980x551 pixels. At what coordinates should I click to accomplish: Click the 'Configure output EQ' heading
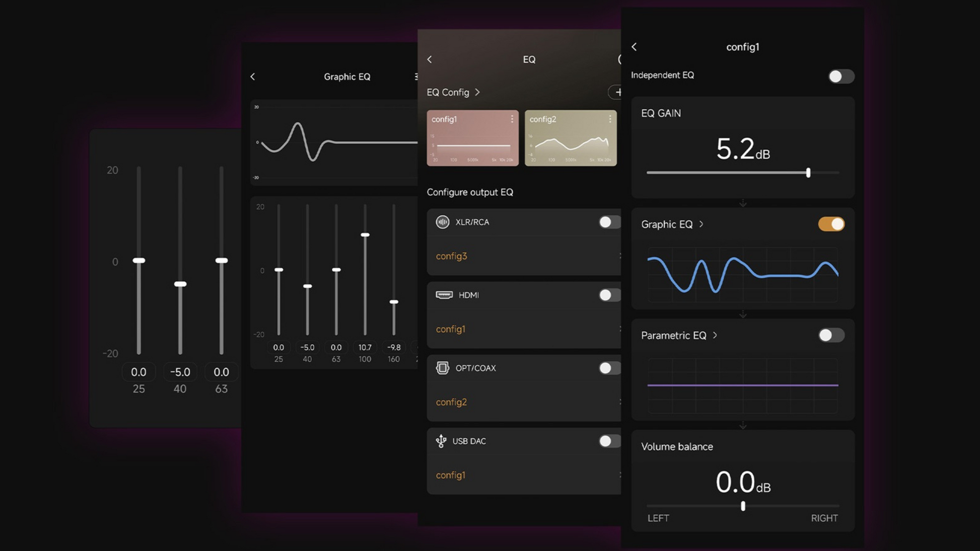470,192
